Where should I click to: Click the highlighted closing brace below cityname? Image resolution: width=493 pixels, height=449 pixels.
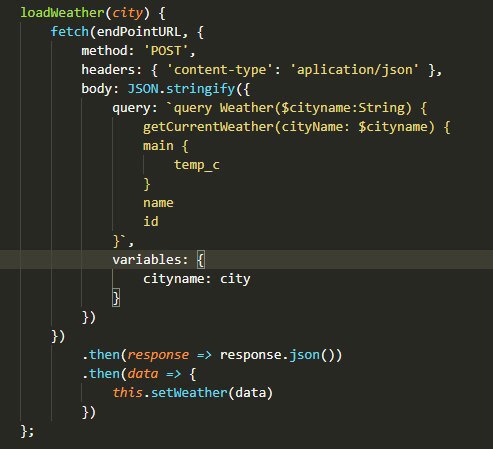(x=116, y=298)
